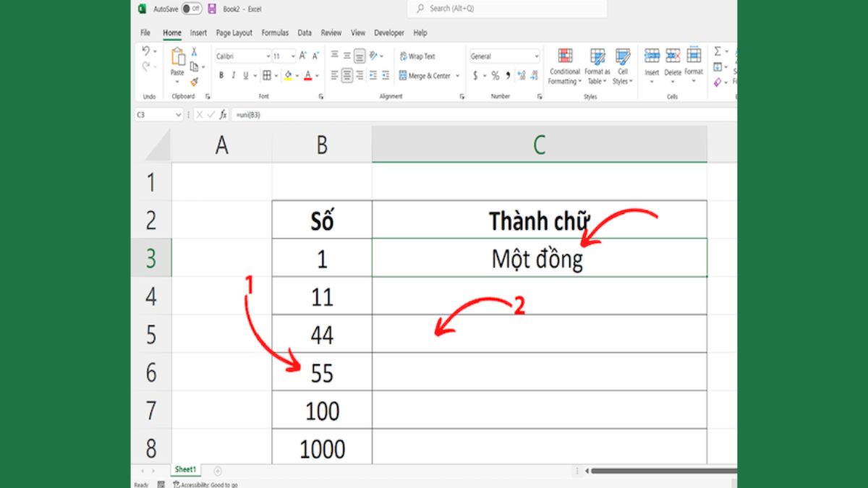Viewport: 868px width, 488px height.
Task: Click the Cut scissors icon
Action: tap(194, 52)
